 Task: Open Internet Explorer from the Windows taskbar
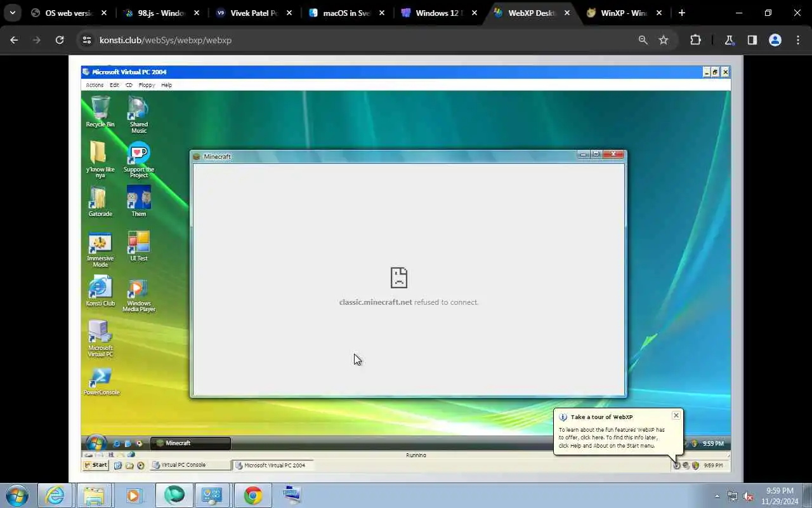pos(55,495)
